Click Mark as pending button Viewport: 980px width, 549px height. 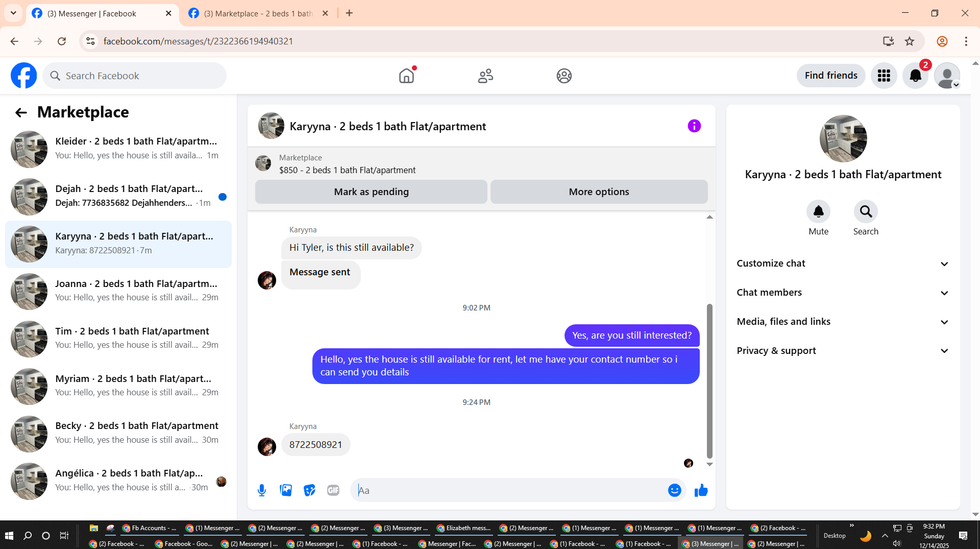[x=371, y=192]
